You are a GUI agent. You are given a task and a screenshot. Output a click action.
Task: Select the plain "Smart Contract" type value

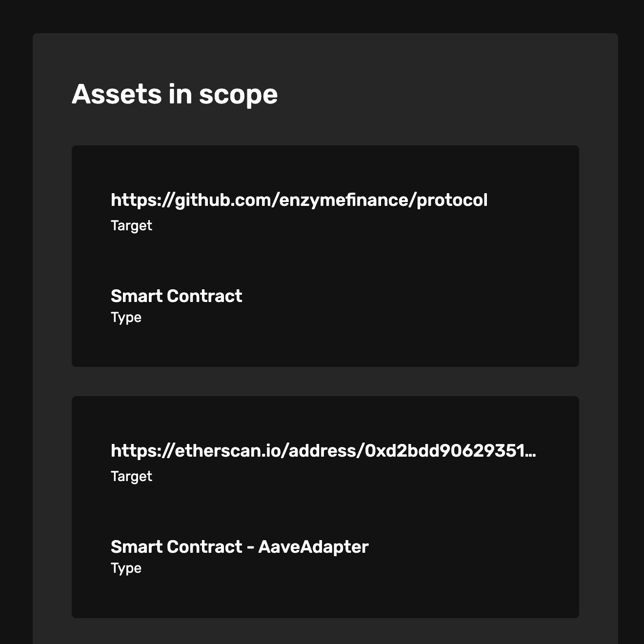point(176,296)
